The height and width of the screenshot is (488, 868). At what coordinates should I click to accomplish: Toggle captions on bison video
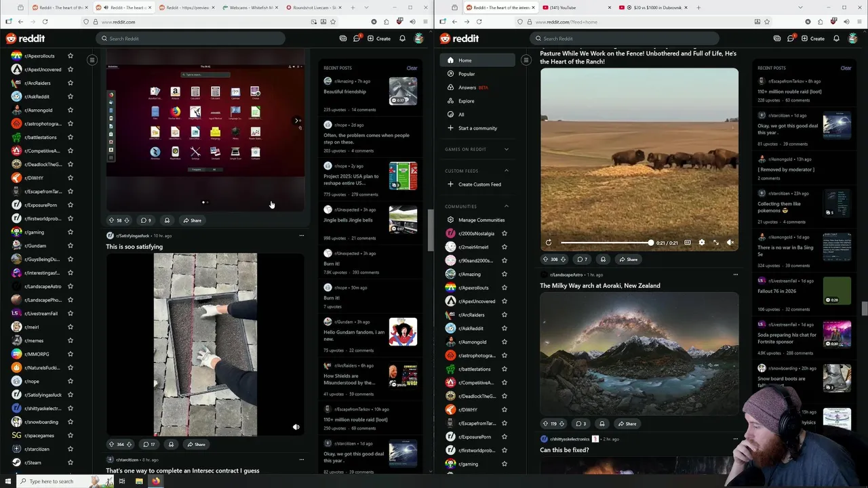click(x=688, y=243)
